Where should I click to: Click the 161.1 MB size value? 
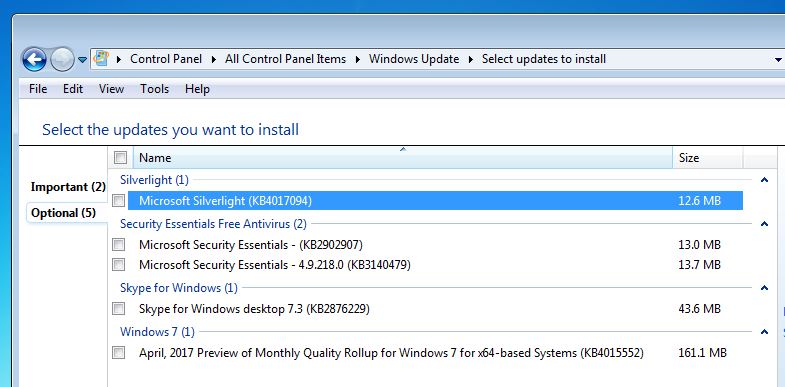(702, 353)
